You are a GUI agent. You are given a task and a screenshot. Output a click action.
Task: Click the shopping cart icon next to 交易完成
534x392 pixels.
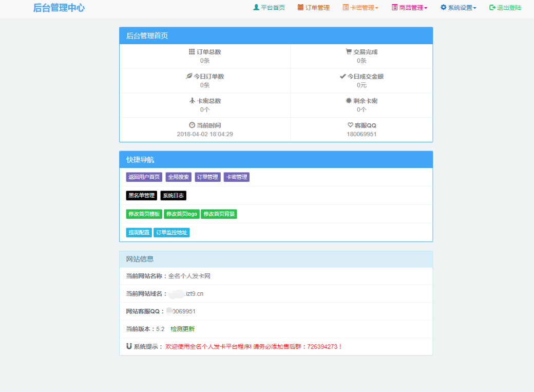pos(349,51)
